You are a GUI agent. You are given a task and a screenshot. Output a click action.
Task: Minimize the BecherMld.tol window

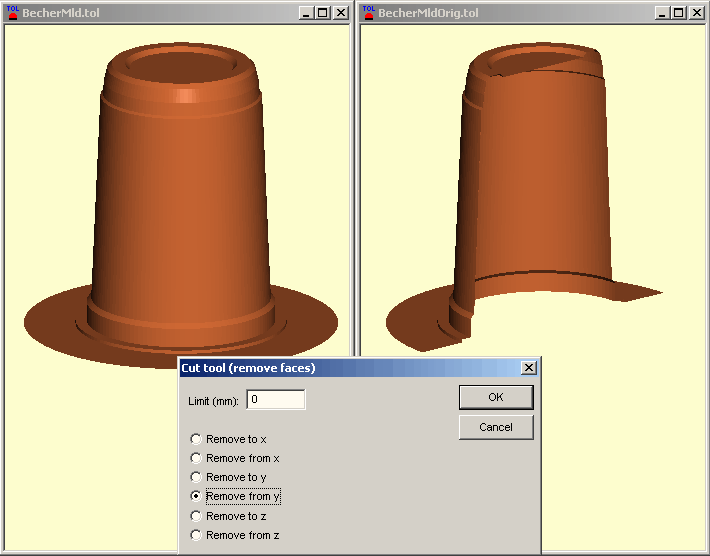pyautogui.click(x=306, y=13)
